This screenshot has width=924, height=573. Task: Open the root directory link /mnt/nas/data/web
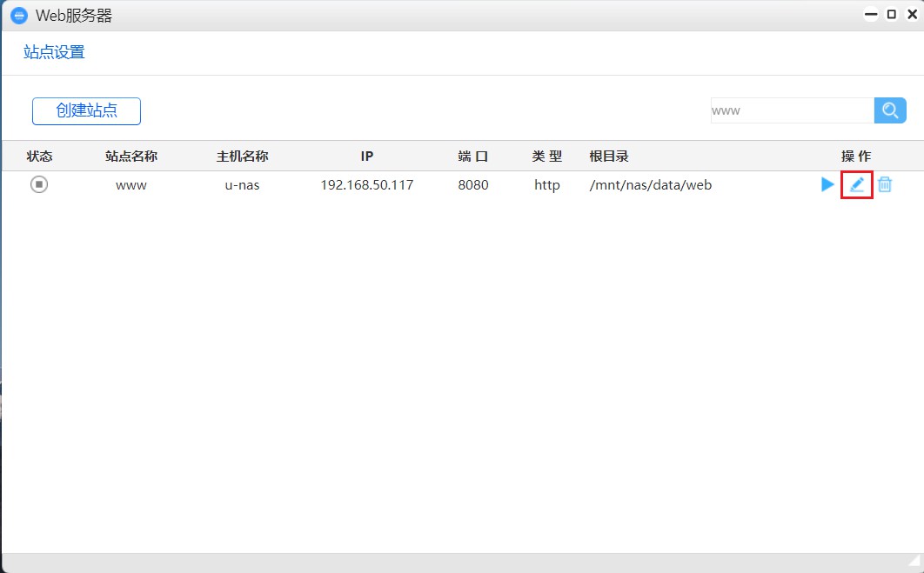[651, 184]
